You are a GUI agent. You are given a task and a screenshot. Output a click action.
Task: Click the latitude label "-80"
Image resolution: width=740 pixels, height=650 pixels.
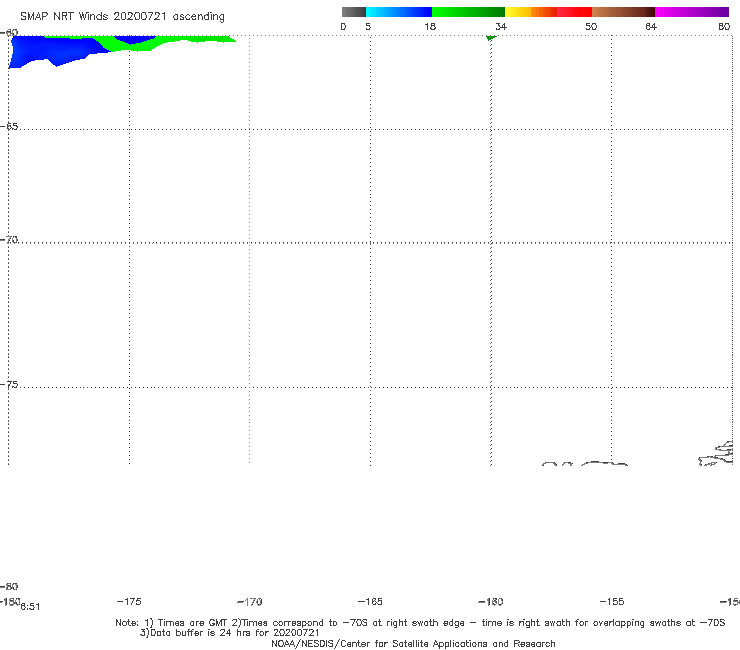pyautogui.click(x=9, y=586)
